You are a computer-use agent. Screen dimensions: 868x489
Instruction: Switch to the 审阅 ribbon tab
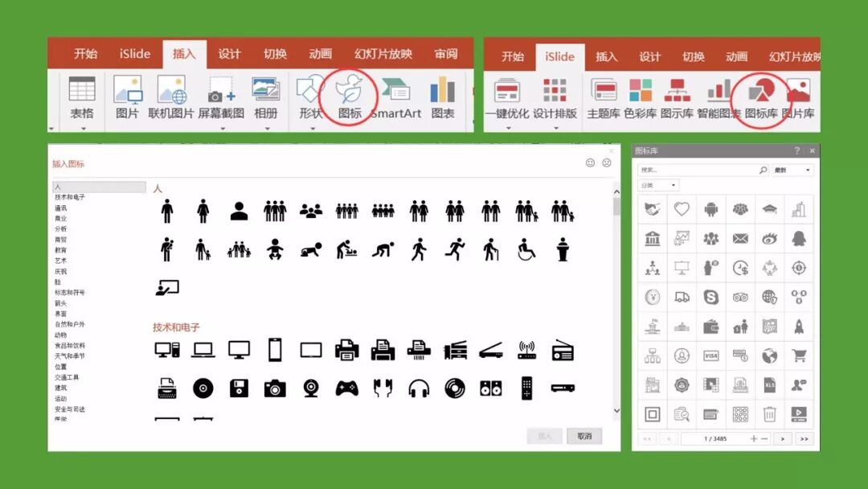(x=446, y=54)
